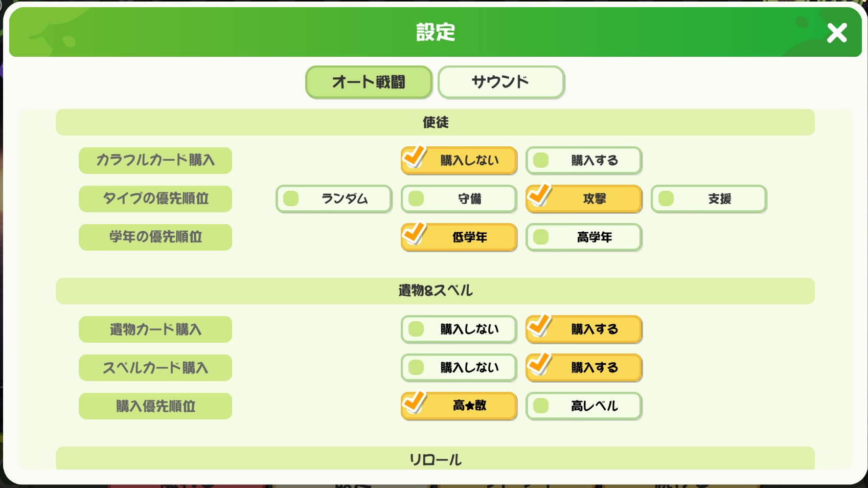
Task: Enable 購入する for スペルカード購入
Action: pyautogui.click(x=584, y=368)
